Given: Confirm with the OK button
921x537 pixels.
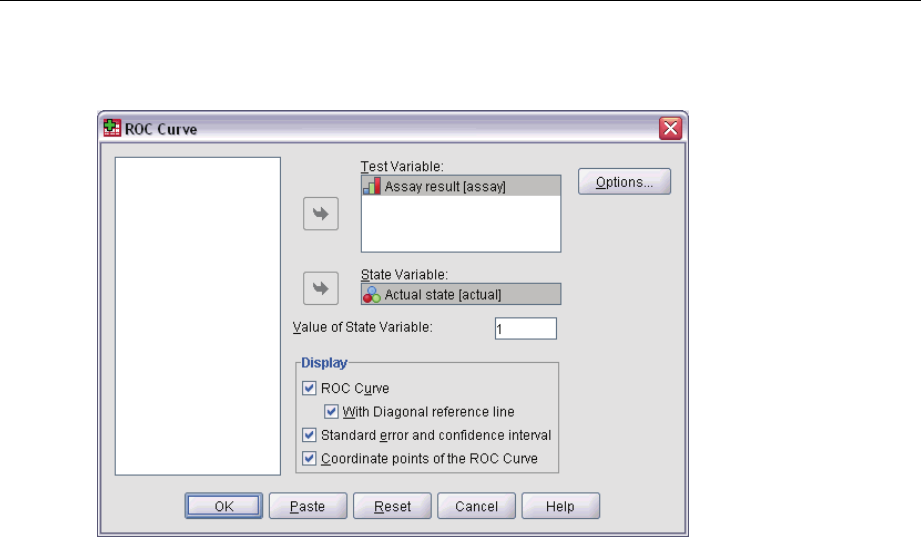Looking at the screenshot, I should (x=224, y=506).
